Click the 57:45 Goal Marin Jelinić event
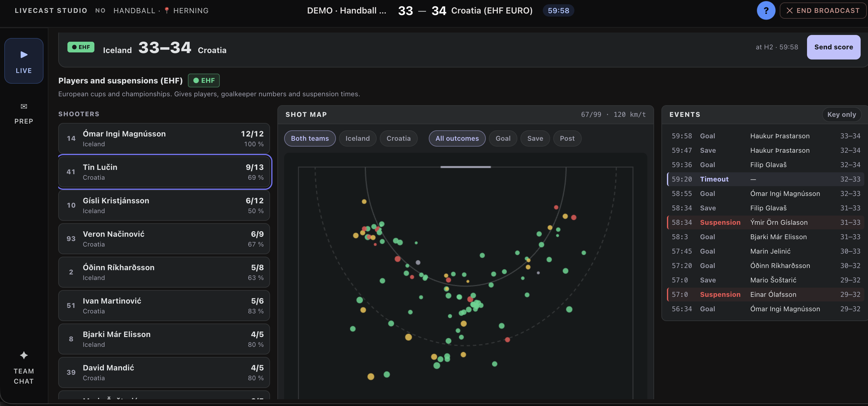Image resolution: width=868 pixels, height=406 pixels. 766,251
